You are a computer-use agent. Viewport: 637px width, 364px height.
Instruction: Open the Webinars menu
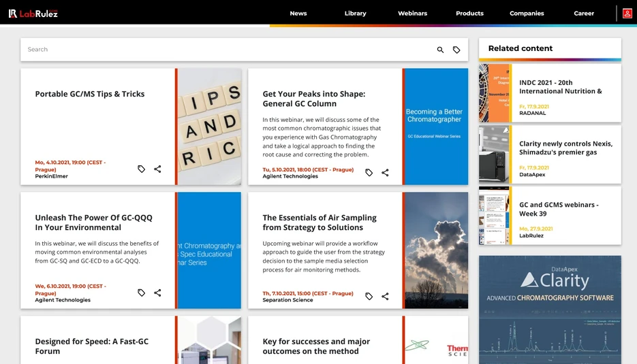(412, 14)
